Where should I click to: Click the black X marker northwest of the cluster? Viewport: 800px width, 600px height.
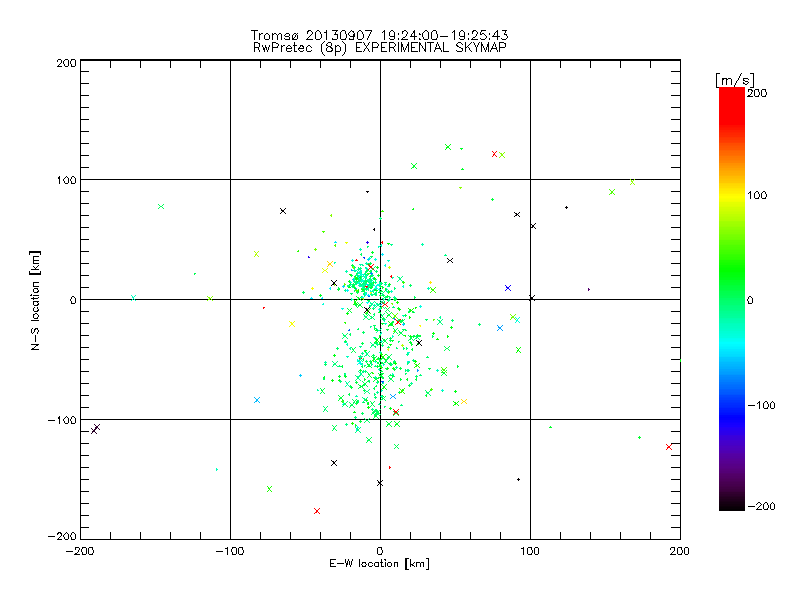(x=283, y=211)
